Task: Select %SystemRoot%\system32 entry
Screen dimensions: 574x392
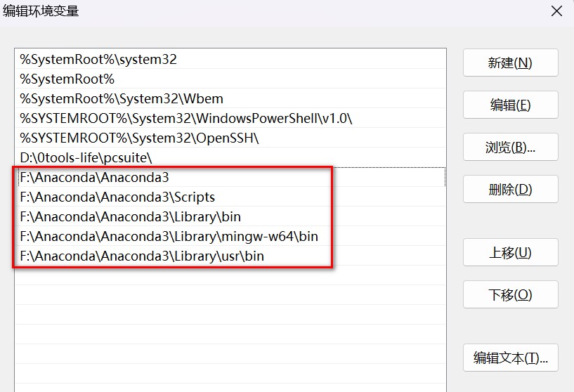Action: click(230, 59)
